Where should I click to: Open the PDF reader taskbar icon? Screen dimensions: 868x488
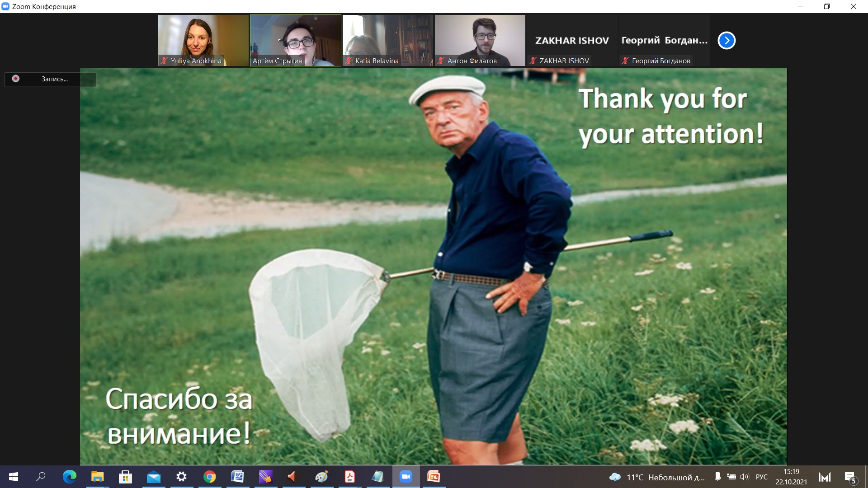tap(349, 477)
